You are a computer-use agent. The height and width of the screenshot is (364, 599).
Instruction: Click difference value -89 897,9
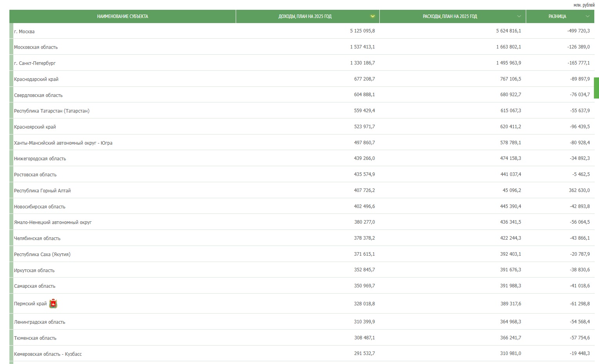pyautogui.click(x=580, y=79)
